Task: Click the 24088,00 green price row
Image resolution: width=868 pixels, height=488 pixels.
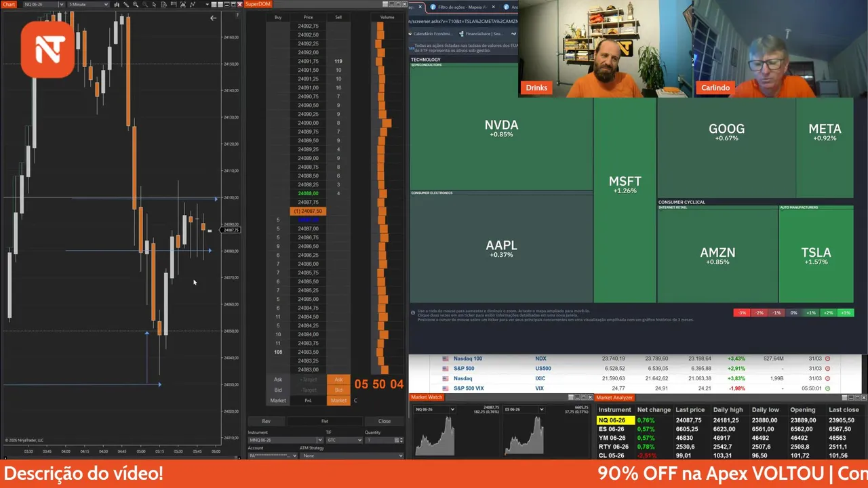Action: [308, 193]
